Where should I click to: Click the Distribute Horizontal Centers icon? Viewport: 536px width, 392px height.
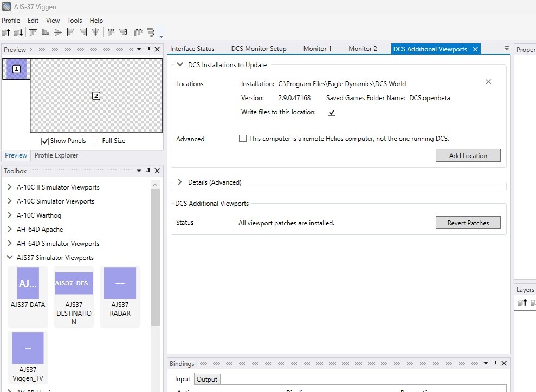point(111,32)
